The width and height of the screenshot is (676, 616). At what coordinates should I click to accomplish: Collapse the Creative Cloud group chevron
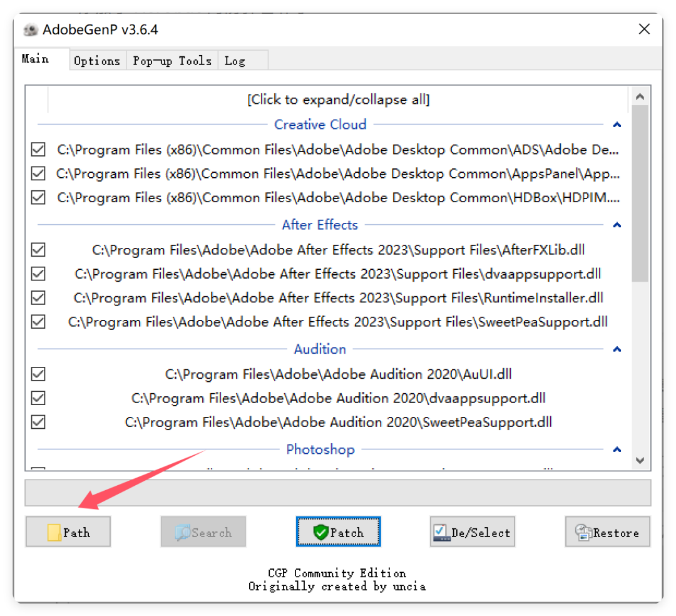(x=617, y=125)
